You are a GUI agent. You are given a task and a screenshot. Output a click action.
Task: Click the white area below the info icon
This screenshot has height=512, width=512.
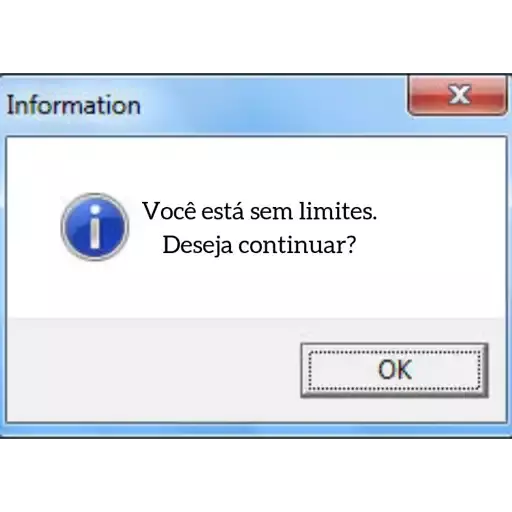coord(95,288)
